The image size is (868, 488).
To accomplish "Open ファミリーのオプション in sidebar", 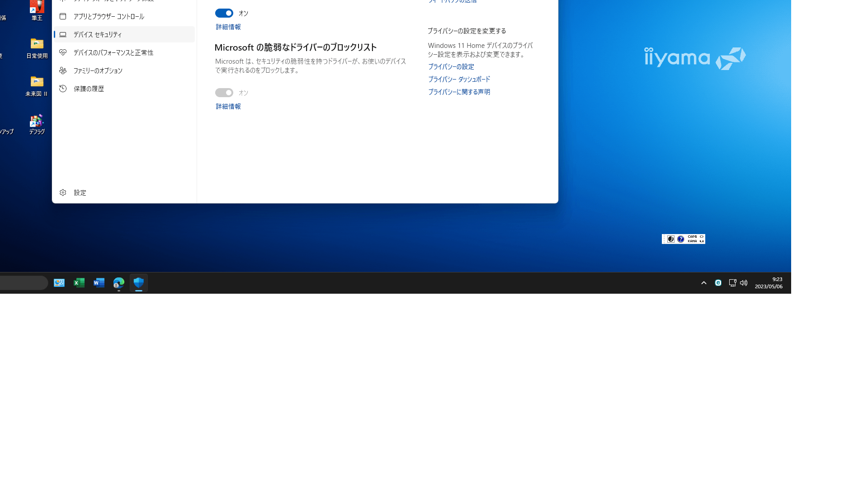I will click(x=98, y=70).
